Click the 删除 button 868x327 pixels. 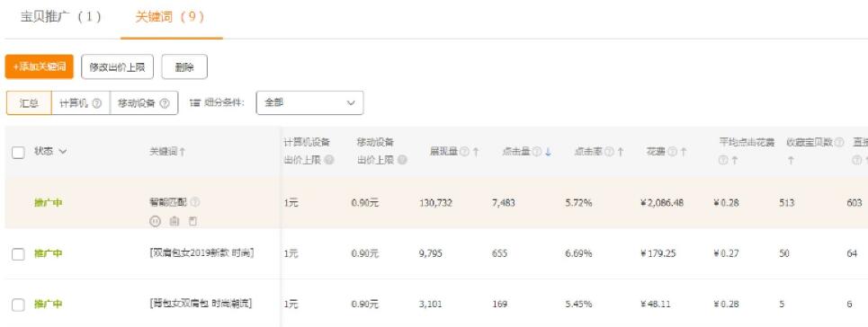[184, 67]
